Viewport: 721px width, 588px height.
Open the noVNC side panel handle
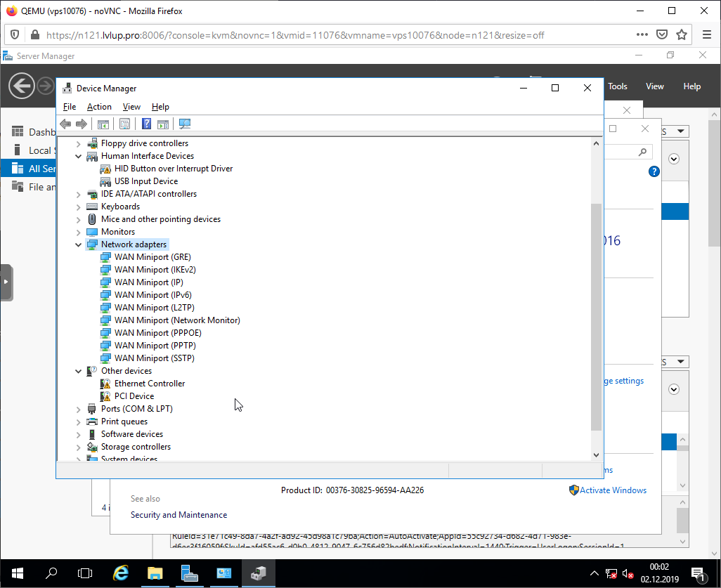(6, 282)
